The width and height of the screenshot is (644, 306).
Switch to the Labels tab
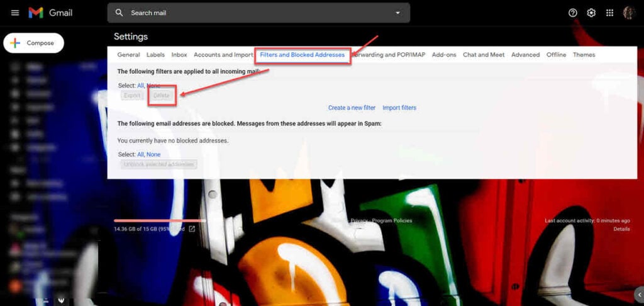[156, 55]
